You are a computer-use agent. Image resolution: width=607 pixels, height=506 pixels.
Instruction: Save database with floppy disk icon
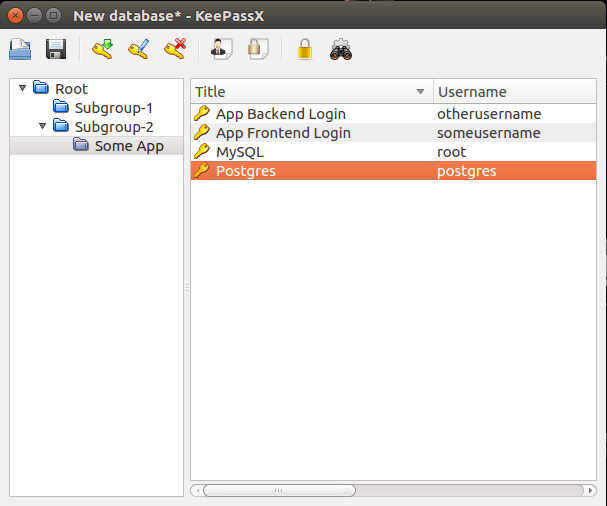pyautogui.click(x=56, y=49)
